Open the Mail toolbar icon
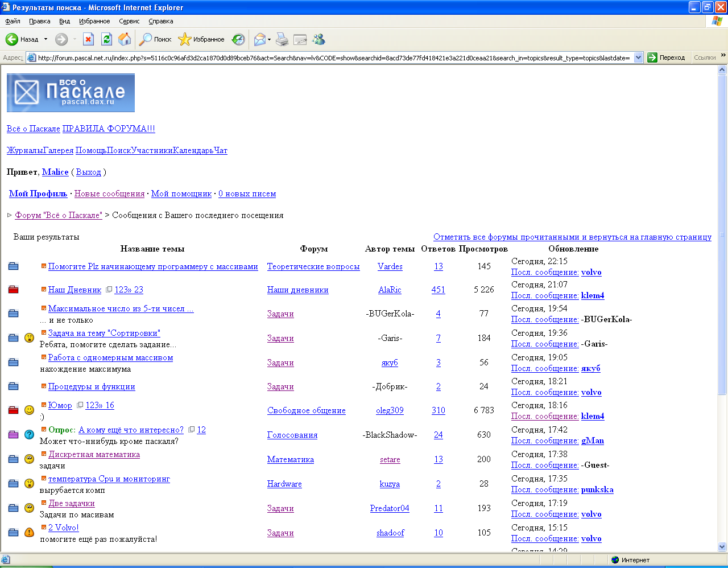This screenshot has height=568, width=728. point(260,39)
